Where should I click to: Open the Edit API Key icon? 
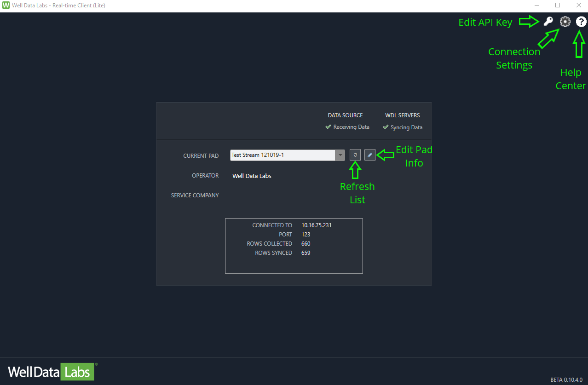tap(548, 21)
